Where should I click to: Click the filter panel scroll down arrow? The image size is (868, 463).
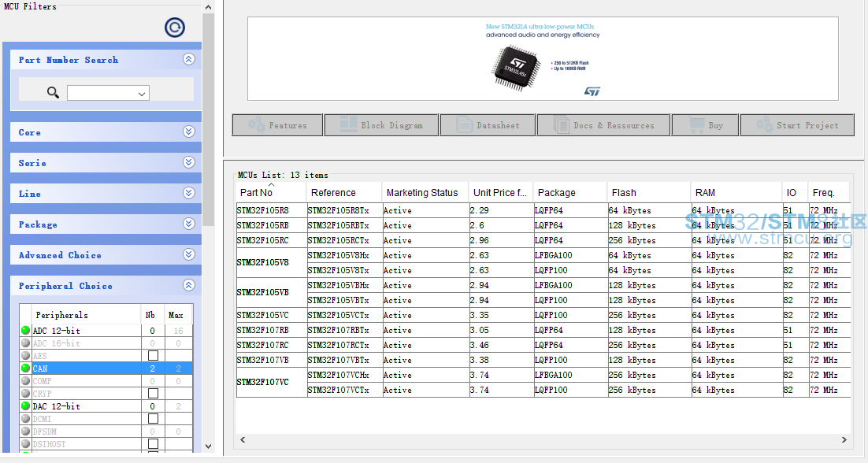208,446
